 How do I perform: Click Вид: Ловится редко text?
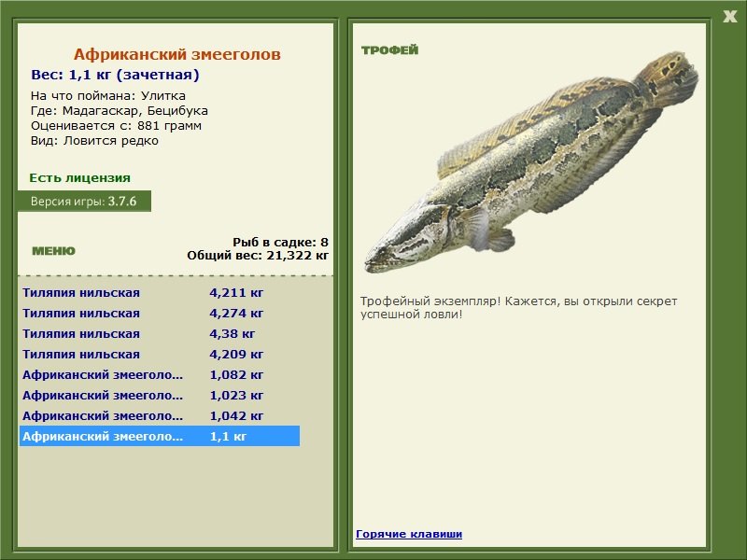click(x=94, y=141)
